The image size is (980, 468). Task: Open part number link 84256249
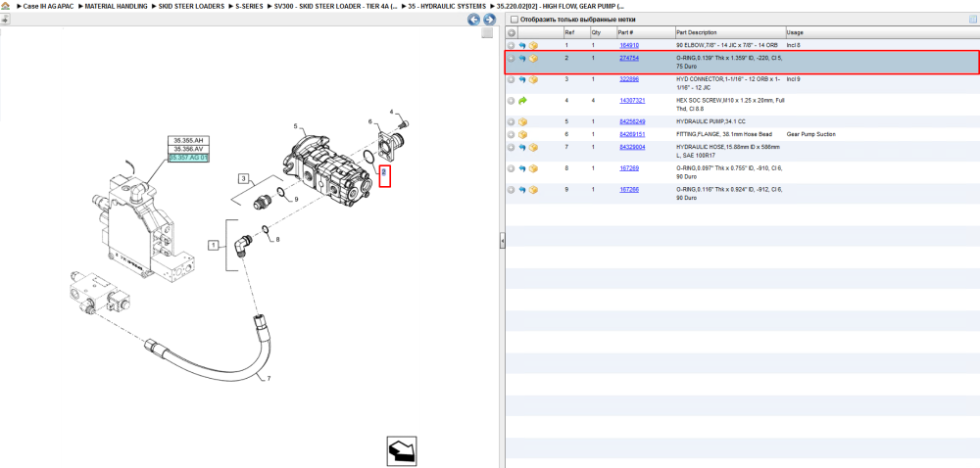[632, 121]
